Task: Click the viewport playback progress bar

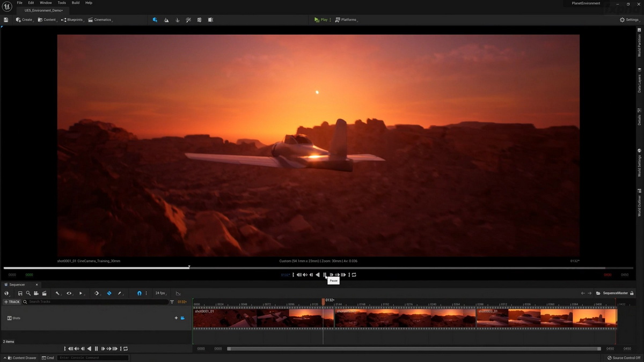Action: (318, 268)
